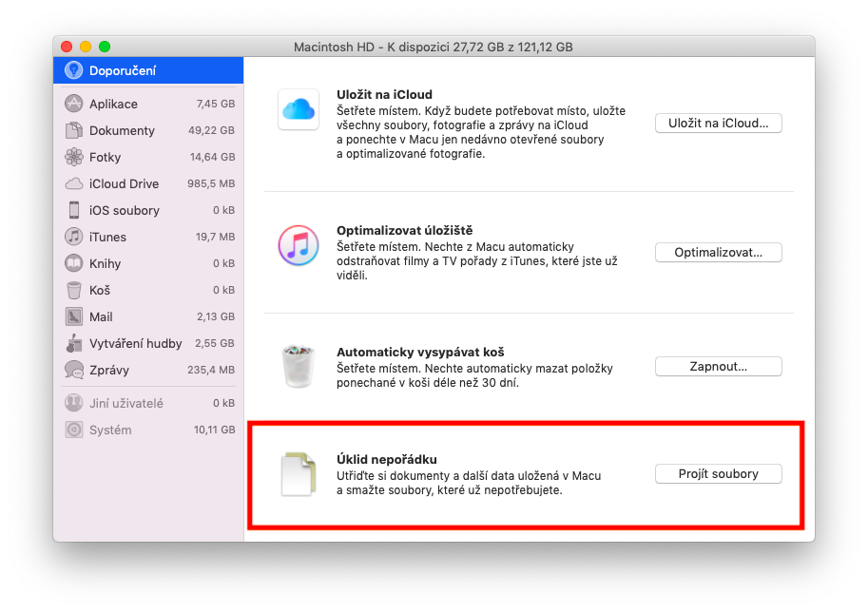This screenshot has width=868, height=612.
Task: Click the Uložit na iCloud heading
Action: click(x=384, y=95)
